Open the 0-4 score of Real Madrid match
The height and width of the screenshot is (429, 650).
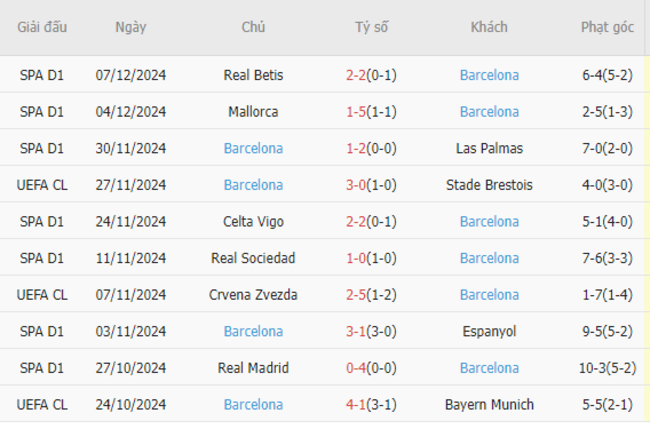click(356, 368)
